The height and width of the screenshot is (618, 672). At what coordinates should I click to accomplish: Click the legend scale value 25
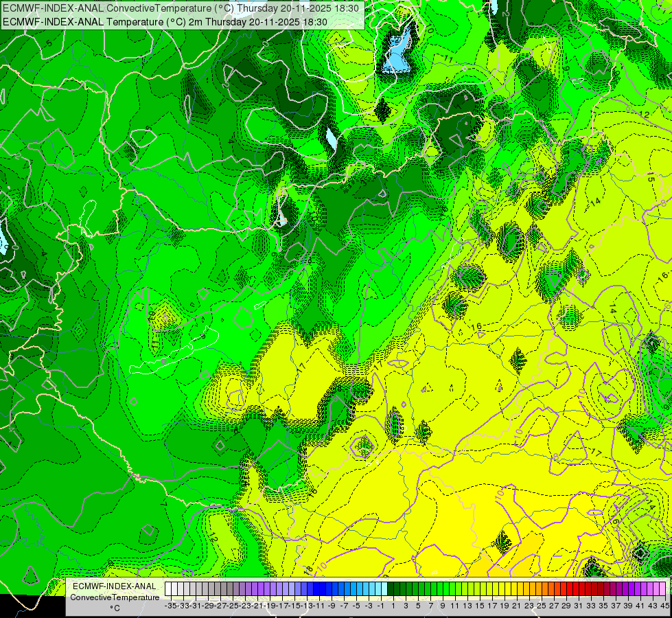point(542,606)
